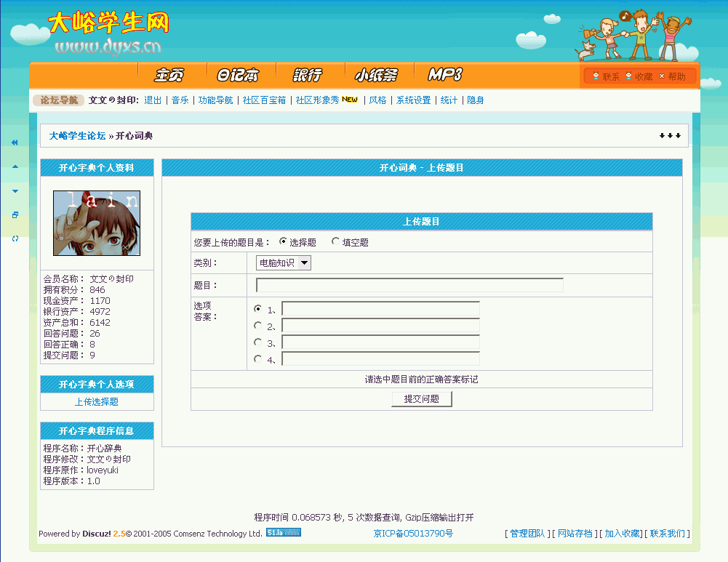The width and height of the screenshot is (728, 562).
Task: Click the 上传选择题 sidebar link
Action: (x=97, y=402)
